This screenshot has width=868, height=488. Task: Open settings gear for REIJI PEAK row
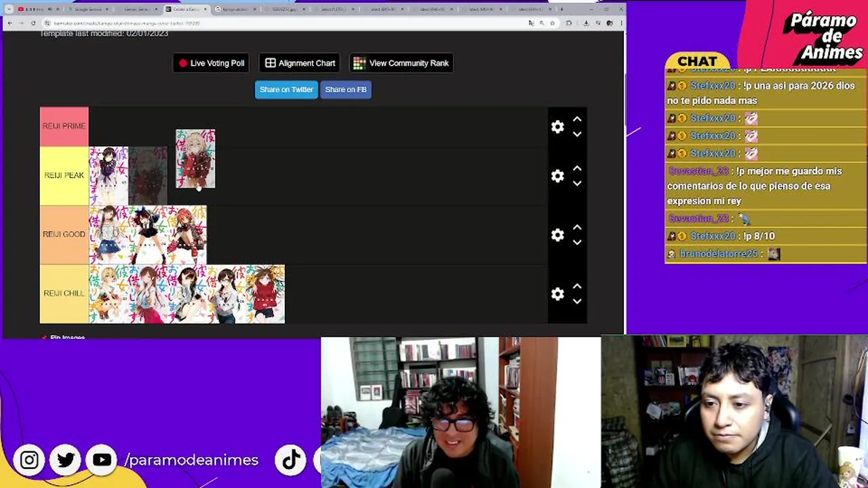point(557,176)
